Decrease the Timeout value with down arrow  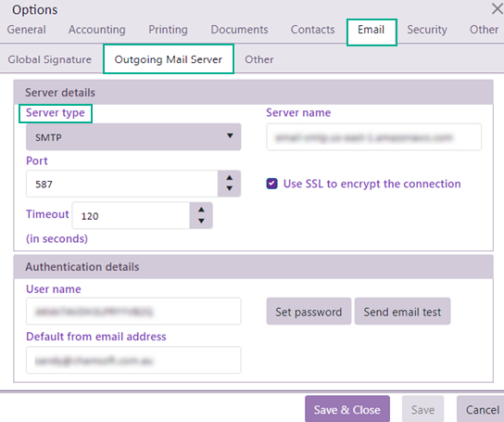click(x=201, y=221)
